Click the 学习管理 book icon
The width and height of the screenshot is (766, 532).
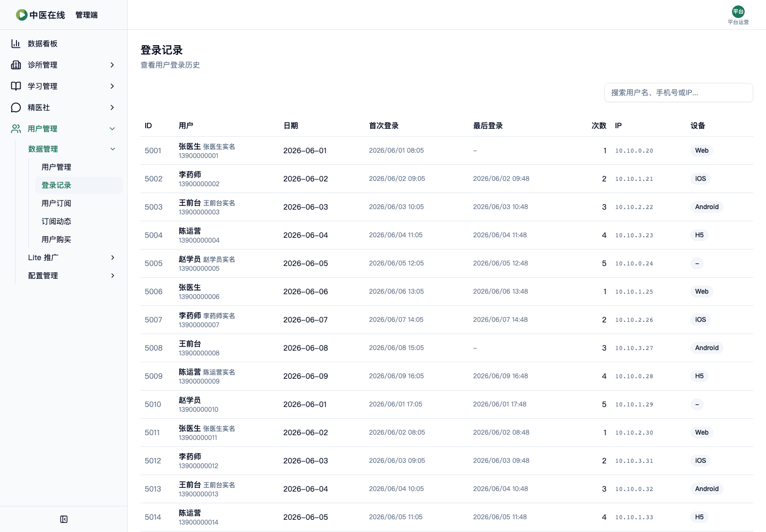point(16,86)
